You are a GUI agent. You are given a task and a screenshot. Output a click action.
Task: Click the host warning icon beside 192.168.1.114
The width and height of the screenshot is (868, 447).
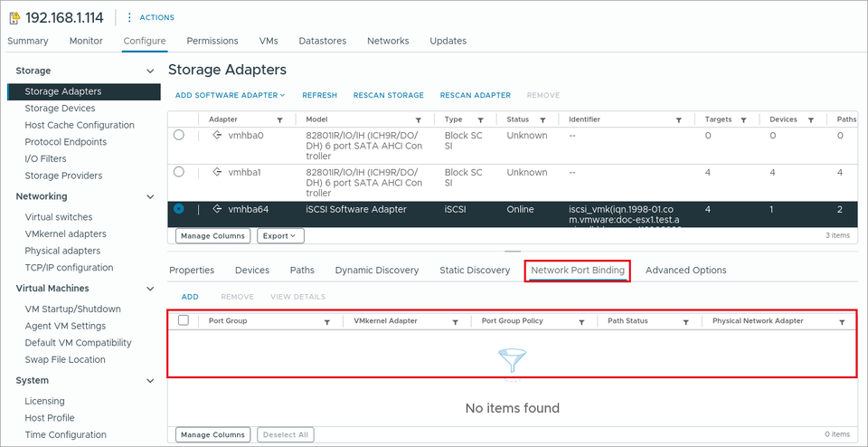click(x=15, y=18)
